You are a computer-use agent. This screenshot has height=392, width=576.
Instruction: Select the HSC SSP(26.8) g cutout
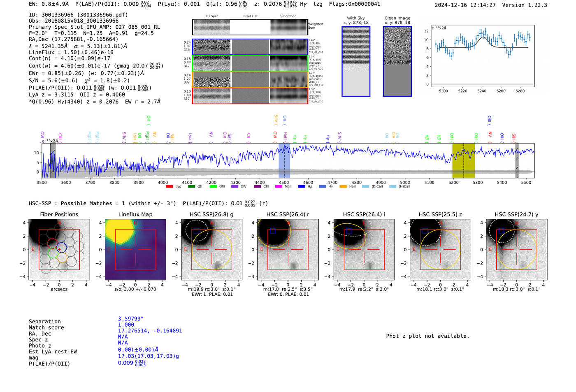(212, 250)
